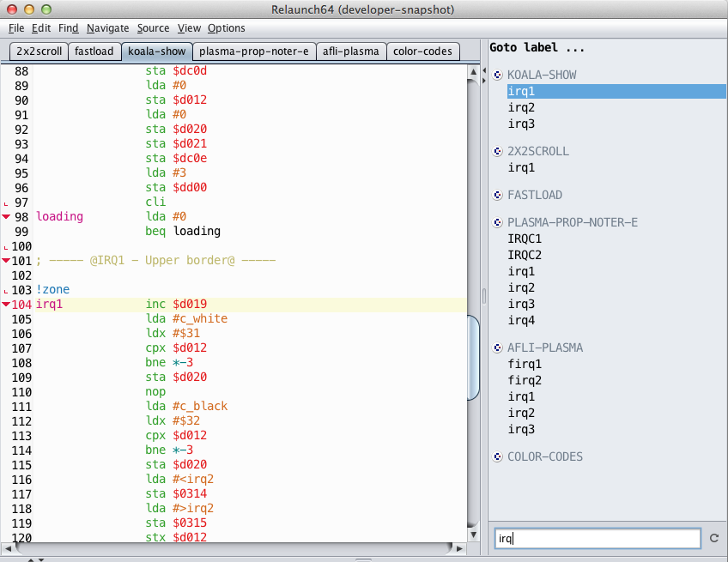
Task: Click the refresh icon beside the search field
Action: [x=714, y=539]
